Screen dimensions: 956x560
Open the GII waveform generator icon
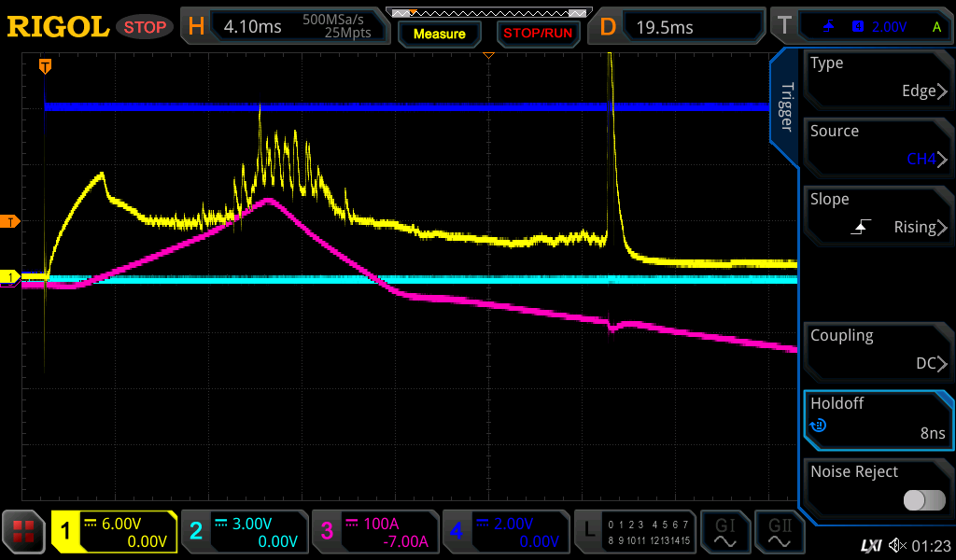tap(779, 533)
